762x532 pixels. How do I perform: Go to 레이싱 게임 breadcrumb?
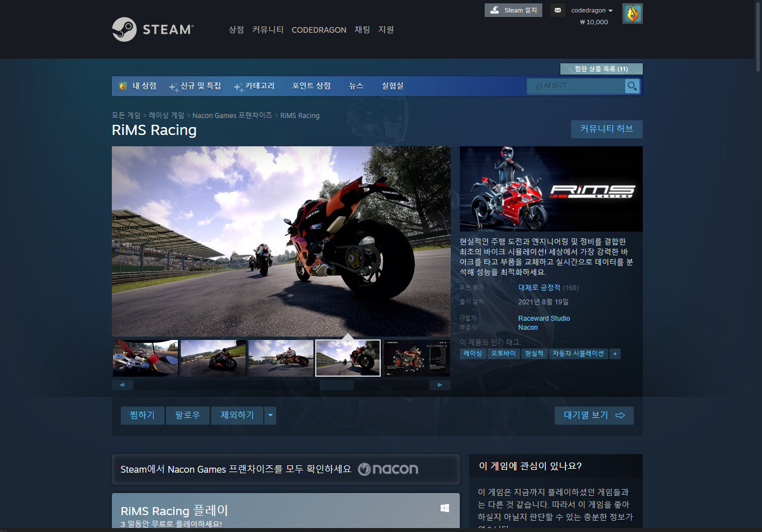pos(167,115)
